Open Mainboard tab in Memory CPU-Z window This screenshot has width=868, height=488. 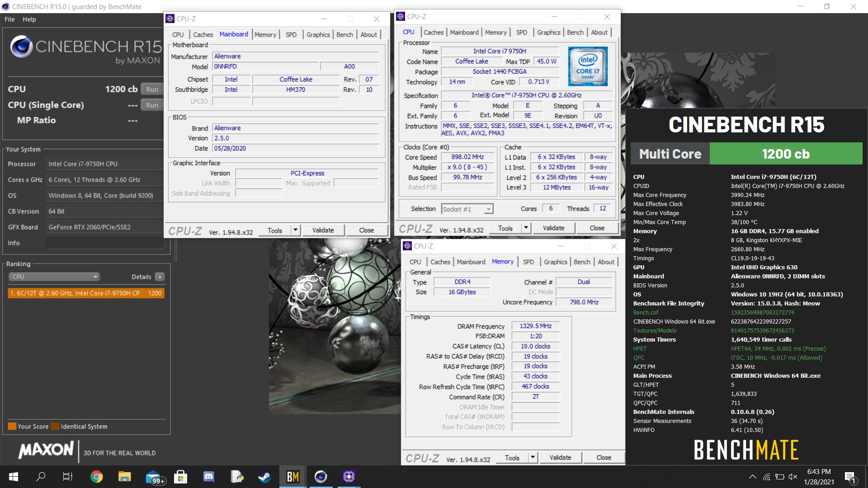point(471,262)
